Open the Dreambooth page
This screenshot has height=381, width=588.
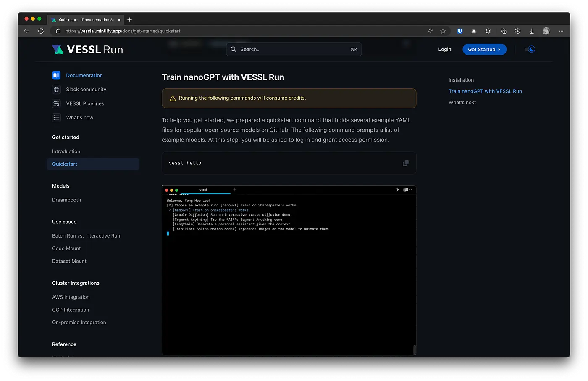(x=66, y=200)
